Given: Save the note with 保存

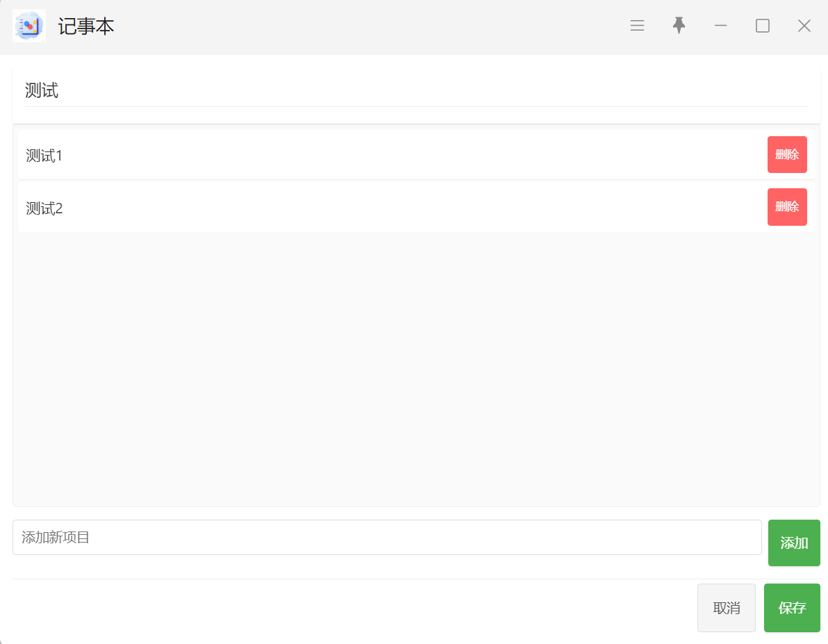Looking at the screenshot, I should click(x=792, y=608).
